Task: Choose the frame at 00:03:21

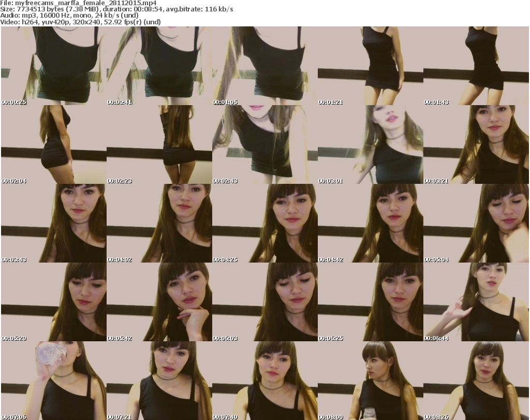Action: click(476, 144)
